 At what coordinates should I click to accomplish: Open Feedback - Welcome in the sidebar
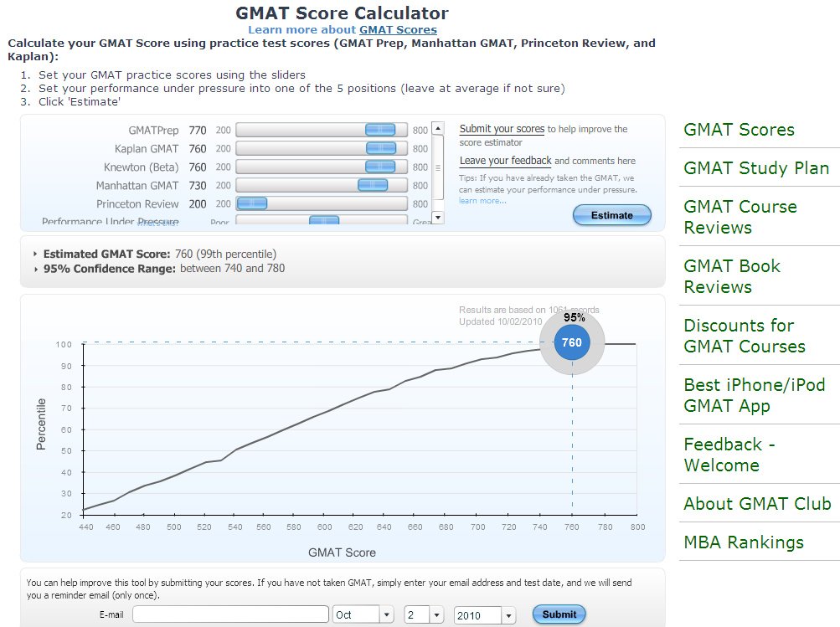pos(729,455)
